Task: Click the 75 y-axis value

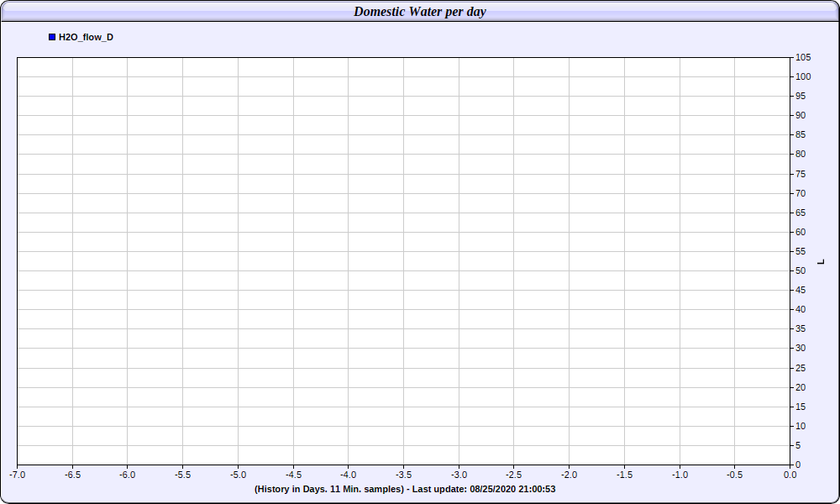Action: point(801,174)
